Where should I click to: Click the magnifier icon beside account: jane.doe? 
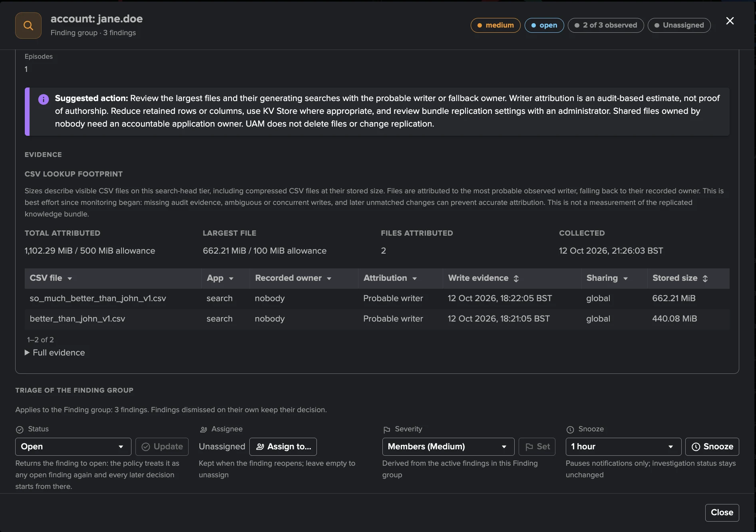(28, 26)
